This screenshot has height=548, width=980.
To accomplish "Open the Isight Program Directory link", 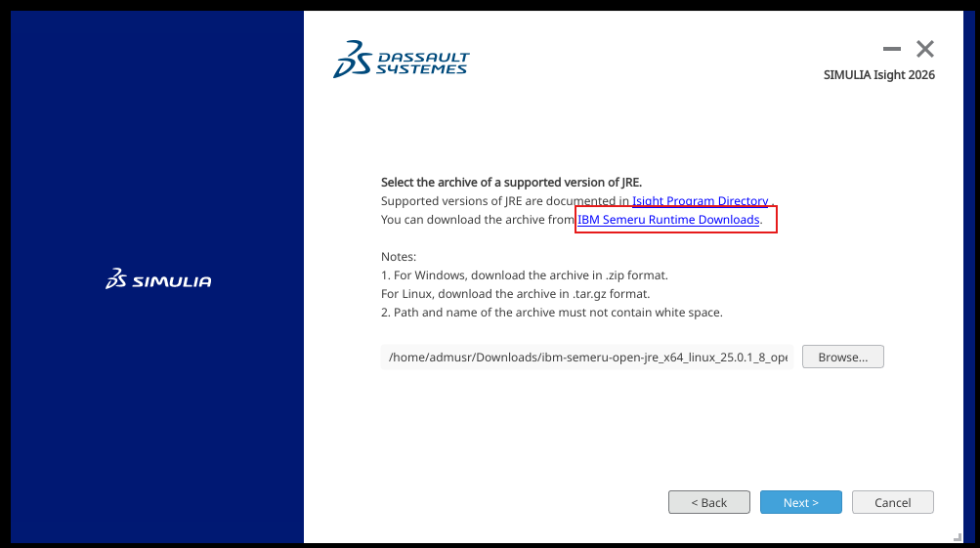I will point(700,201).
